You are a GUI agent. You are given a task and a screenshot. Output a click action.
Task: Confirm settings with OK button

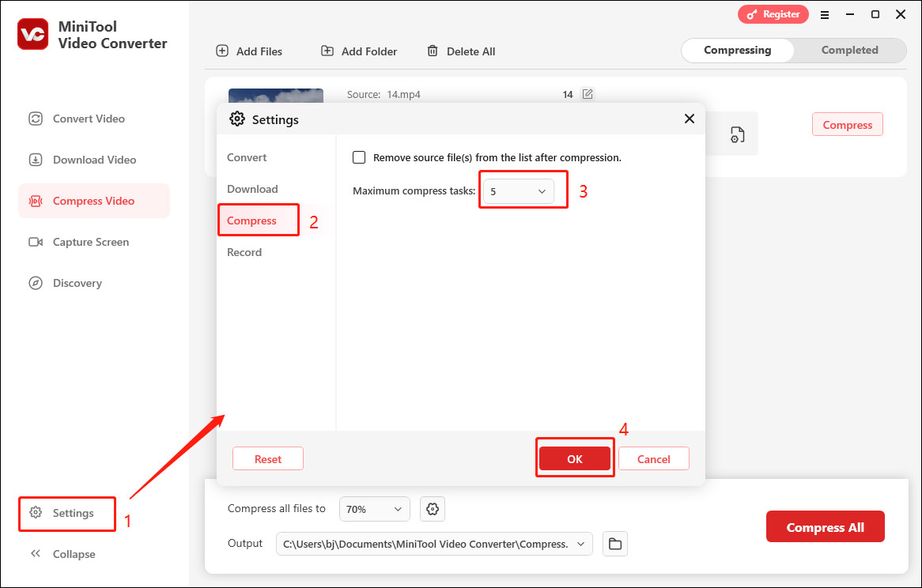[575, 458]
